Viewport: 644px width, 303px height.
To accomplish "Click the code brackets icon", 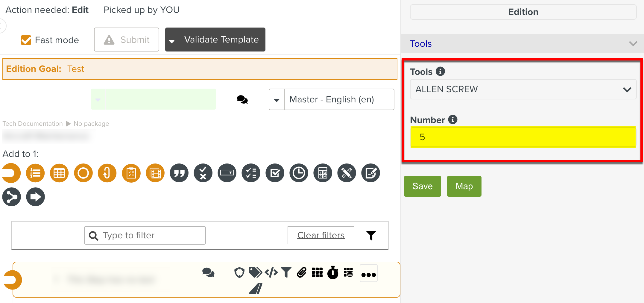I will tap(271, 272).
